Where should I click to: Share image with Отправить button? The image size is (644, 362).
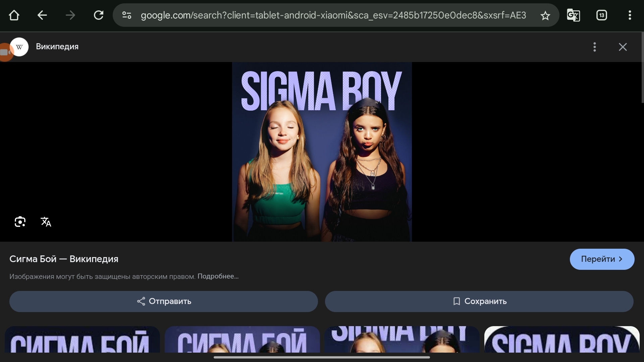click(x=163, y=301)
